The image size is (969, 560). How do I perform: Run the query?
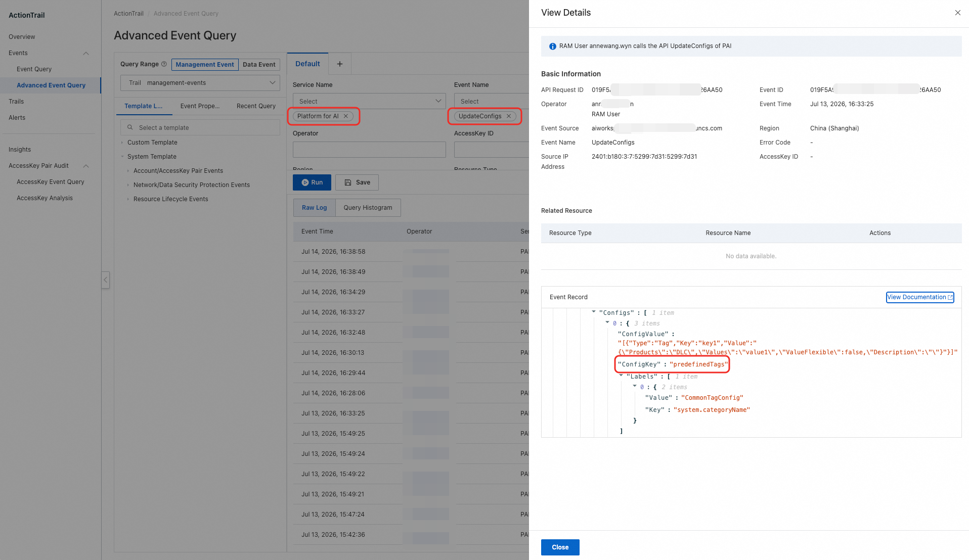tap(312, 182)
